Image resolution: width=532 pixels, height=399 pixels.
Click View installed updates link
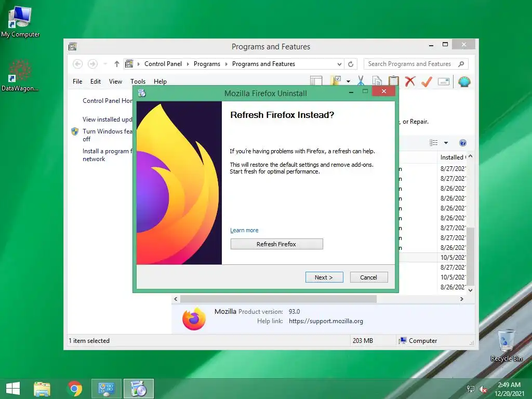107,119
